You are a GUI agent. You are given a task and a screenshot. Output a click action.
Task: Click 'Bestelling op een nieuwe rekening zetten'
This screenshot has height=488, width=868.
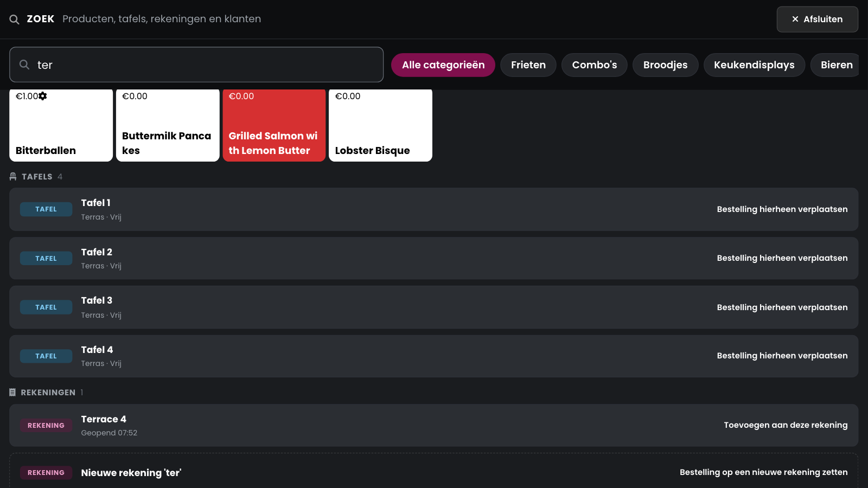point(763,472)
